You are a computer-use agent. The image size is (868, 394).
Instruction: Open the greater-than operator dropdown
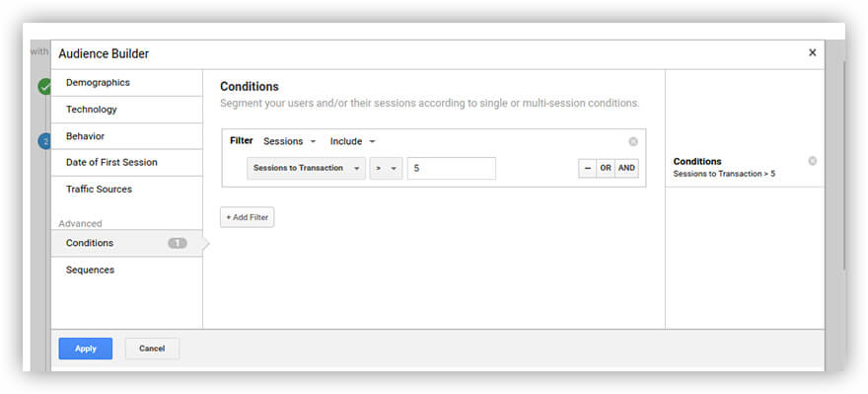(x=387, y=168)
